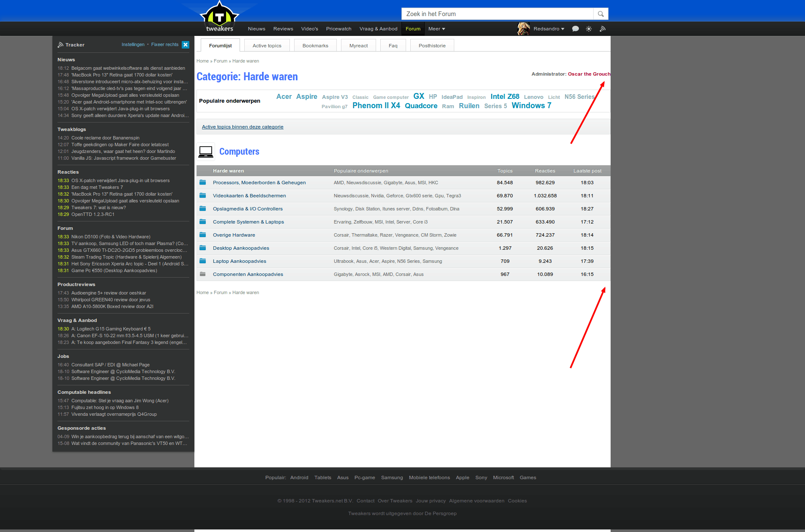Click folder icon for Desktop Aankoopadvies

click(x=203, y=248)
